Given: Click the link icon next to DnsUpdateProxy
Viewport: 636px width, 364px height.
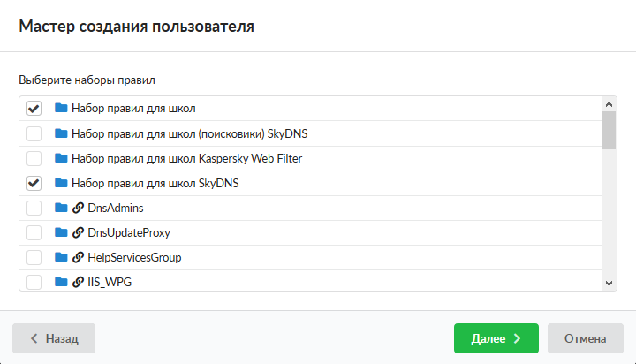Looking at the screenshot, I should coord(78,233).
